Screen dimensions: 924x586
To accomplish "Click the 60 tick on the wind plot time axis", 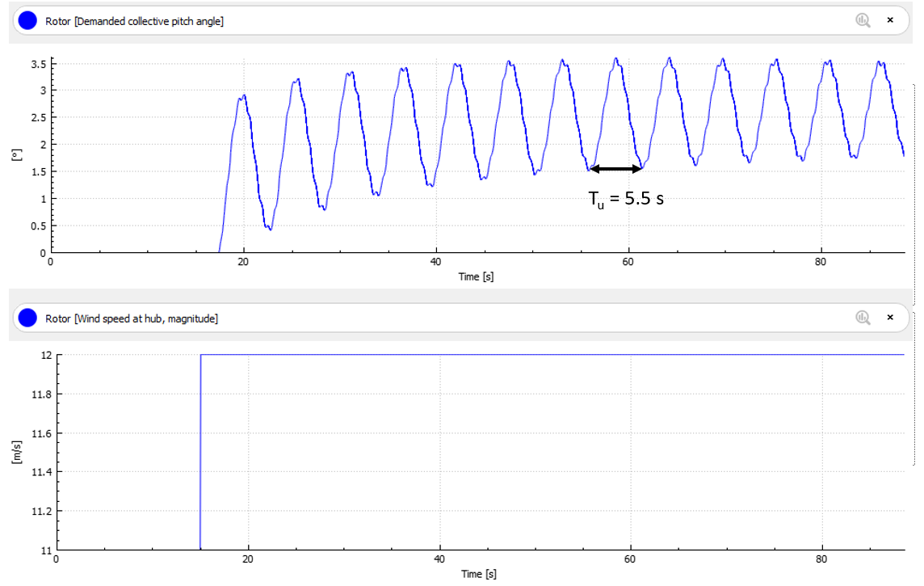I will click(x=632, y=559).
